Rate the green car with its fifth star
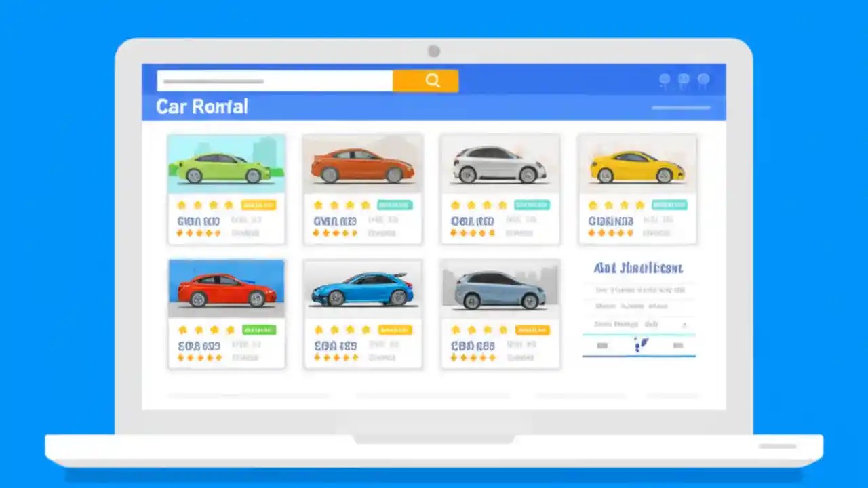Viewport: 868px width, 488px height. pos(218,232)
